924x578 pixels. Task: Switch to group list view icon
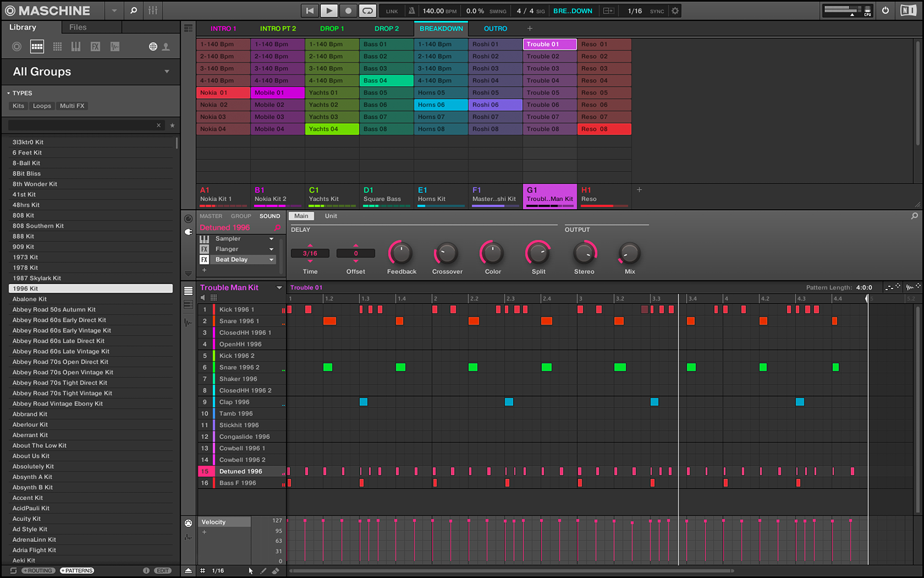click(188, 291)
